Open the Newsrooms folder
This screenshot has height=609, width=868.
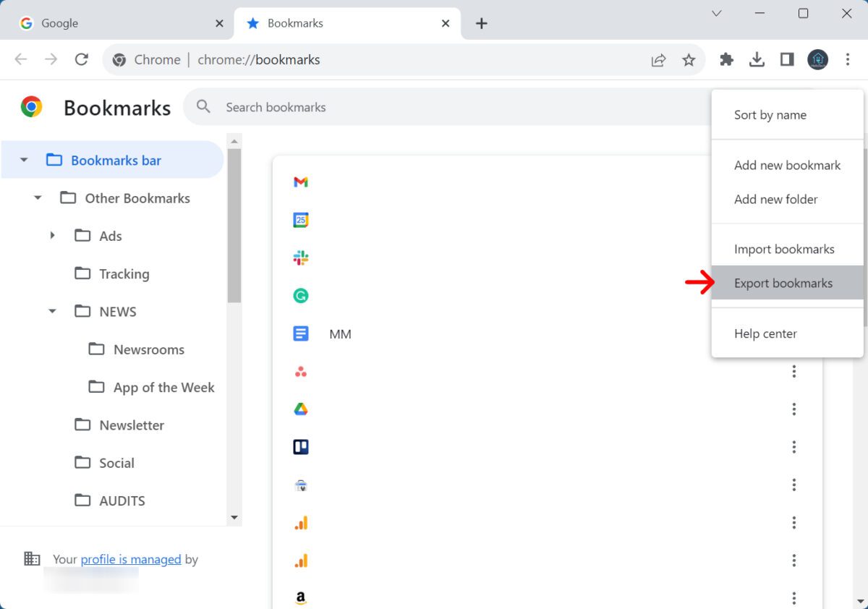(x=148, y=349)
